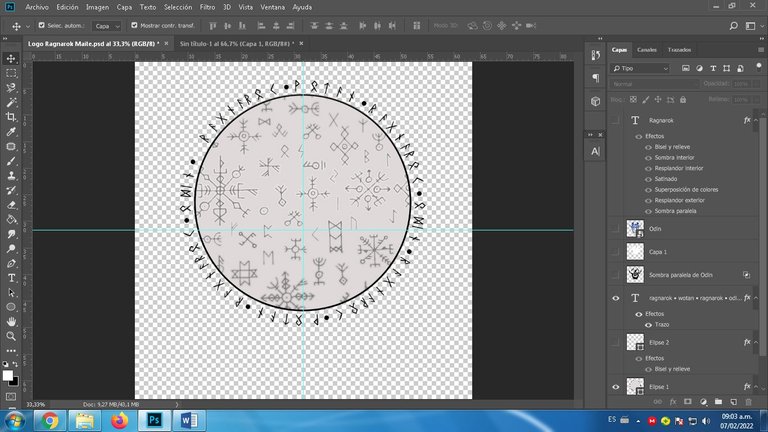
Task: Show the Odin layer
Action: tap(616, 229)
